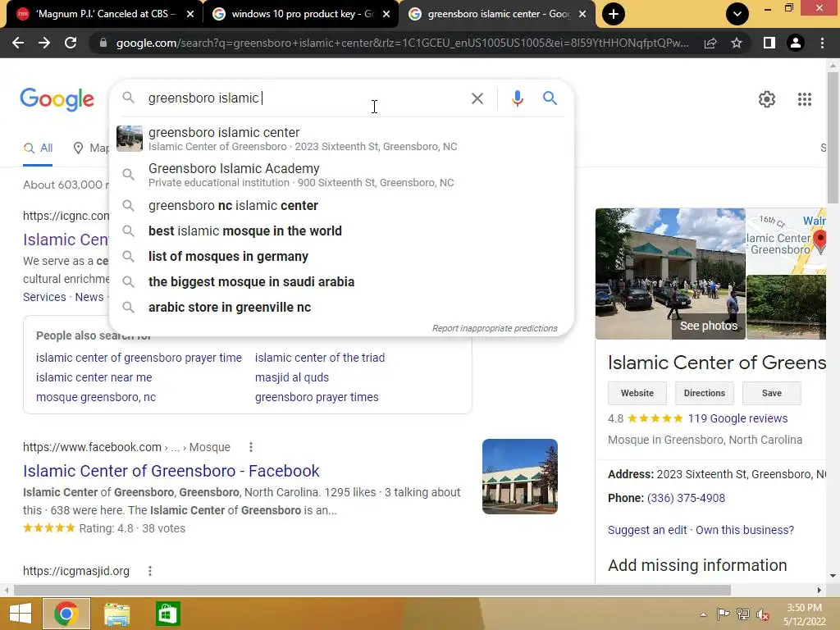Pick suggestion the biggest mosque in saudi arabia
Screen dimensions: 840x630
pyautogui.click(x=342, y=282)
